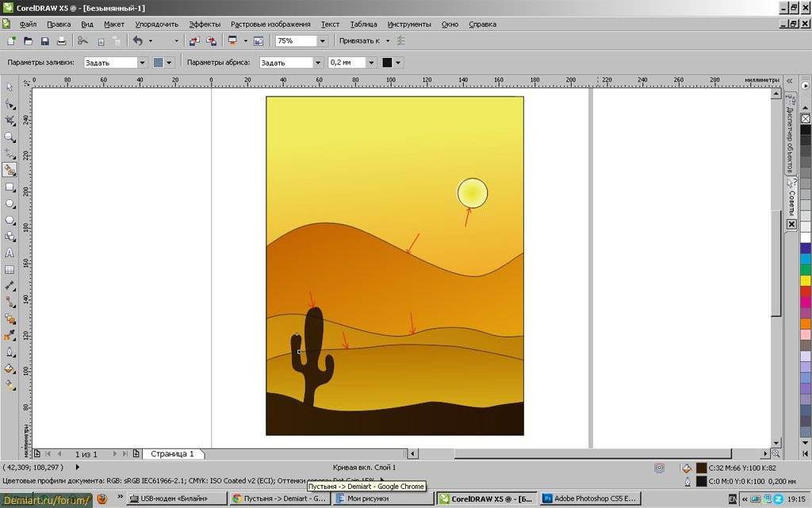
Task: Select the Zoom tool magnifier
Action: (10, 137)
